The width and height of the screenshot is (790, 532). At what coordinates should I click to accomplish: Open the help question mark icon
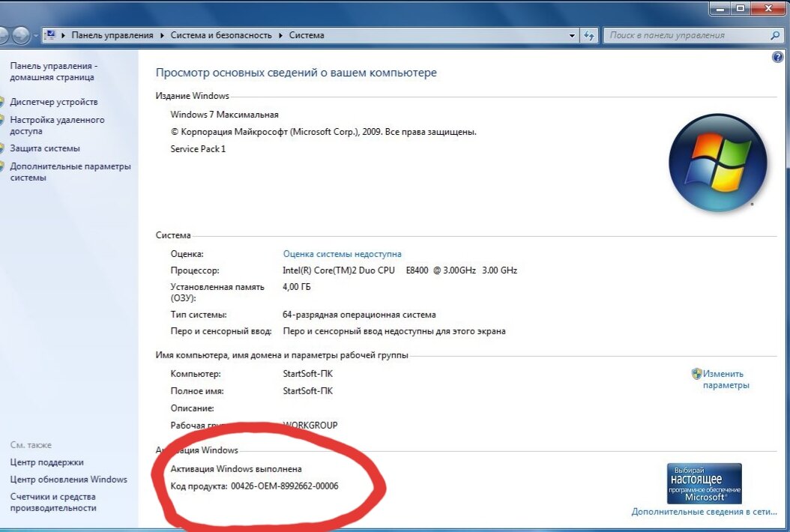click(x=777, y=57)
